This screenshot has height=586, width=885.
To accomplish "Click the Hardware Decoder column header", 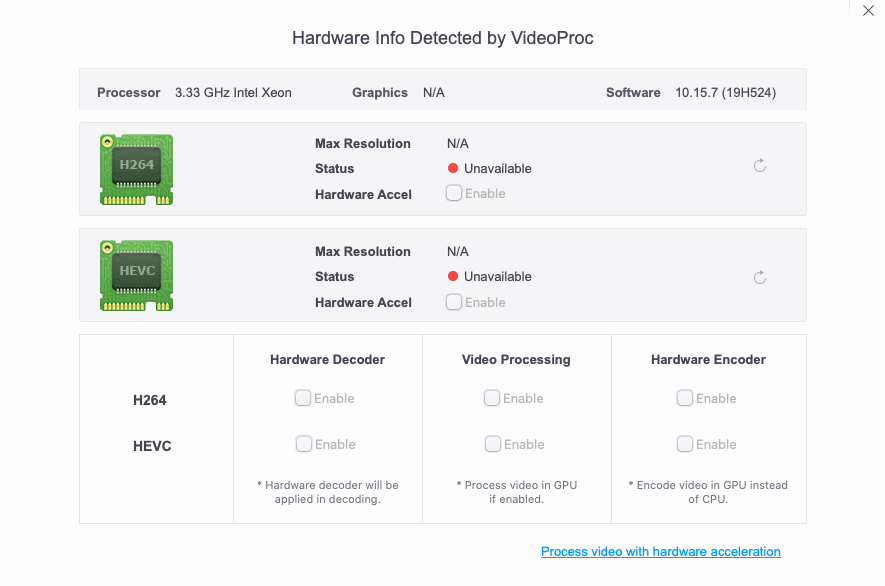I will coord(327,360).
